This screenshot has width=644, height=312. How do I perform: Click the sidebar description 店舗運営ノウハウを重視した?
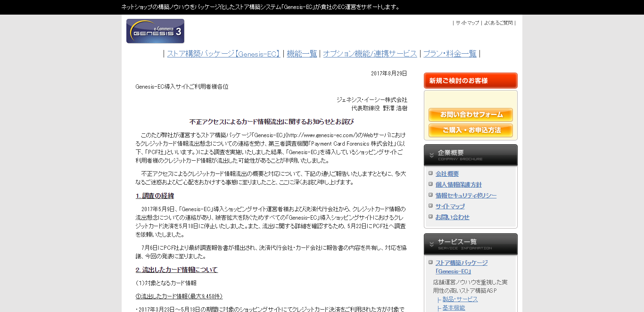click(470, 287)
